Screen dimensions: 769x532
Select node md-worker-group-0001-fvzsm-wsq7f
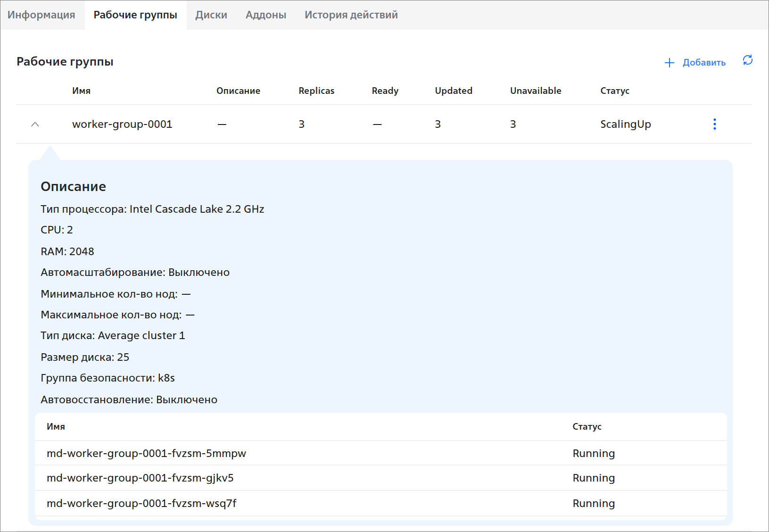pos(141,503)
